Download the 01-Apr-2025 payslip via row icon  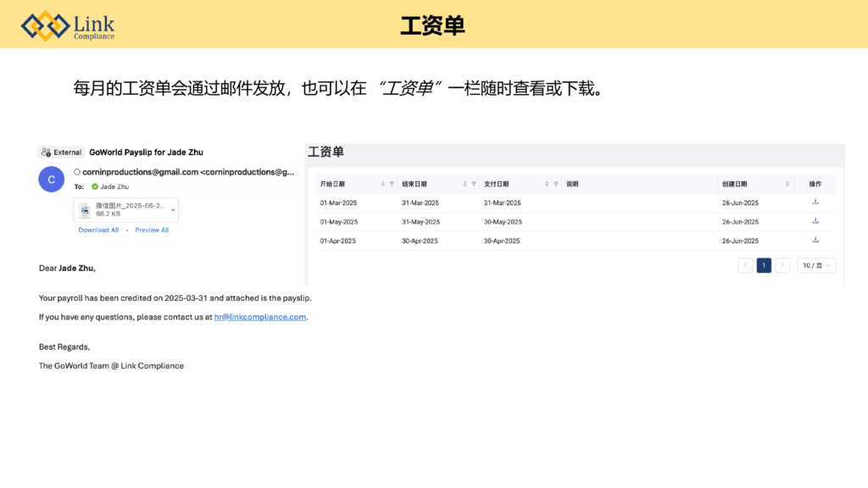815,240
